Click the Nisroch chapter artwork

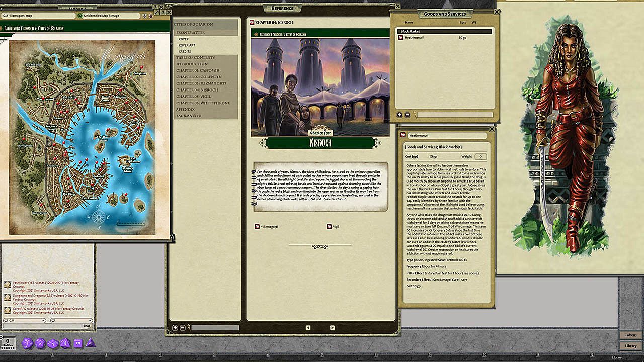point(320,87)
